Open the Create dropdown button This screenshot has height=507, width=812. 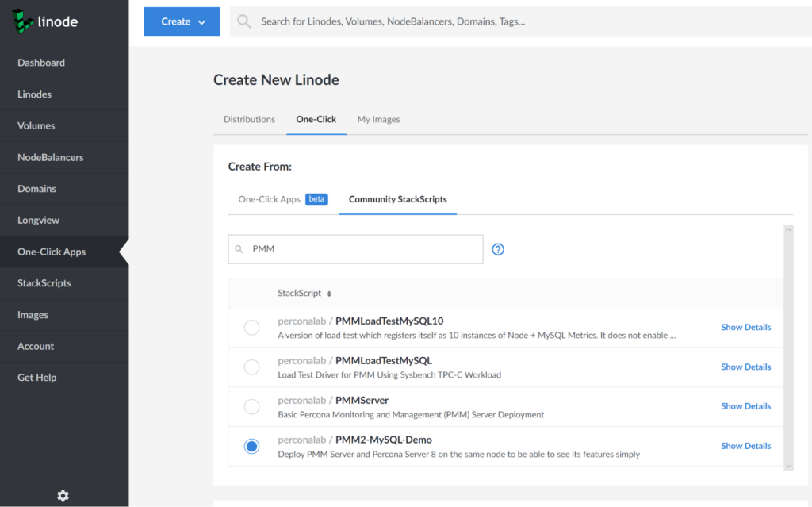pos(182,21)
